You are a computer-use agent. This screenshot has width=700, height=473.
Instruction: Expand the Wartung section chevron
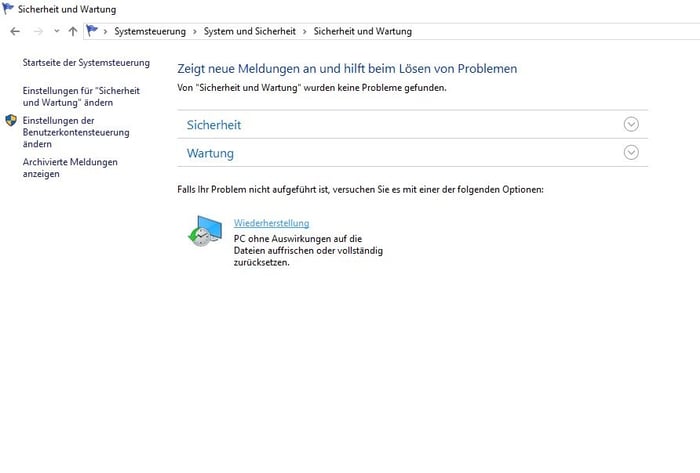click(x=631, y=153)
